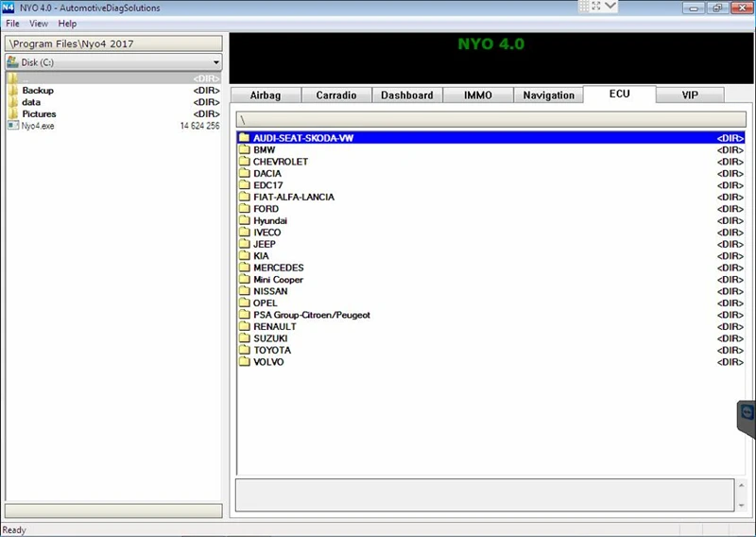Click the Backup folder icon
This screenshot has width=756, height=537.
13,90
